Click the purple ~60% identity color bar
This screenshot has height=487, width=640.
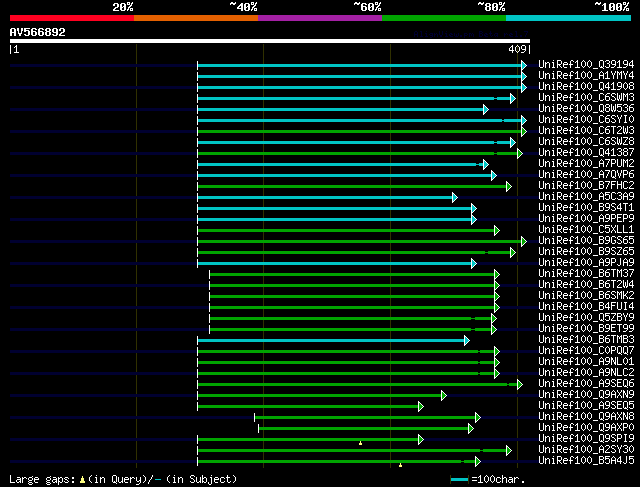[x=320, y=18]
